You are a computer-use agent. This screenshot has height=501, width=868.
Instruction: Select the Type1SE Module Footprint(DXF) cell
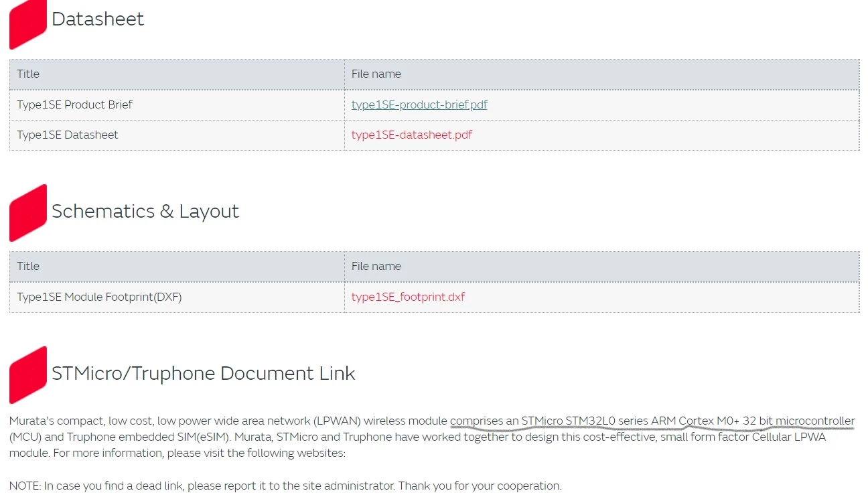click(177, 297)
